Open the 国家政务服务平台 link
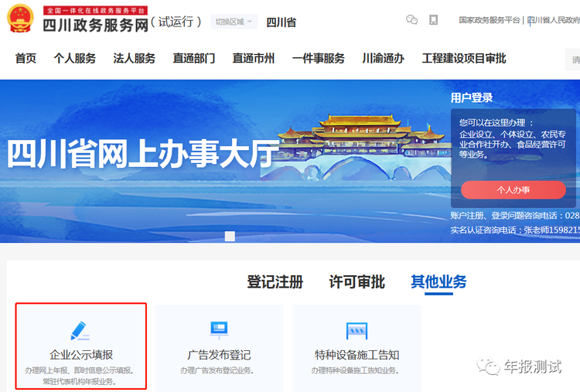The height and width of the screenshot is (392, 580). point(490,20)
